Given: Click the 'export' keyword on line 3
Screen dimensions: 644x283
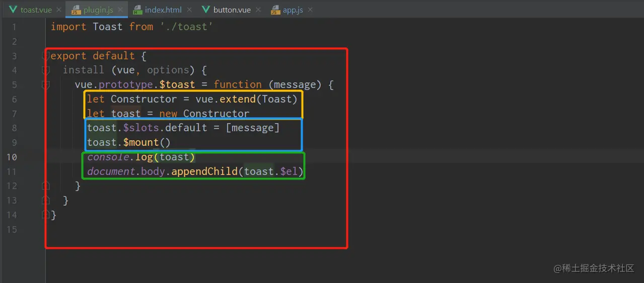Looking at the screenshot, I should point(68,56).
